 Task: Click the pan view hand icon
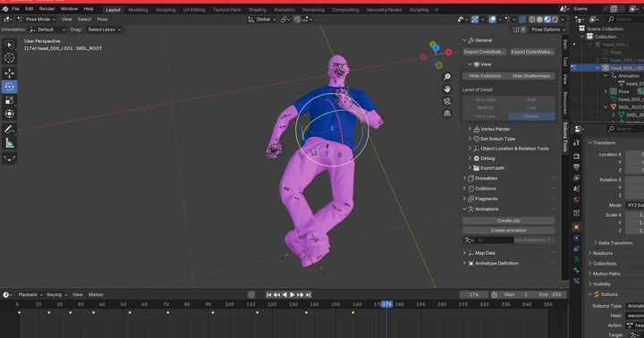(447, 89)
